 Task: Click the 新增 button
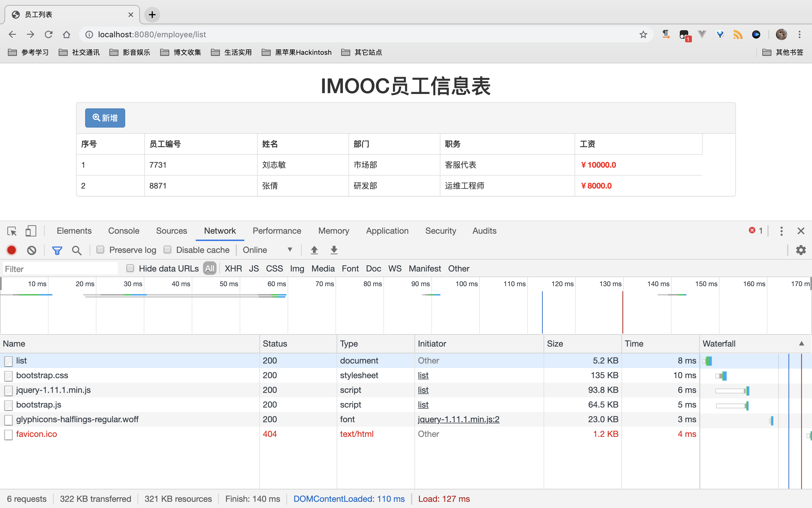click(x=105, y=118)
